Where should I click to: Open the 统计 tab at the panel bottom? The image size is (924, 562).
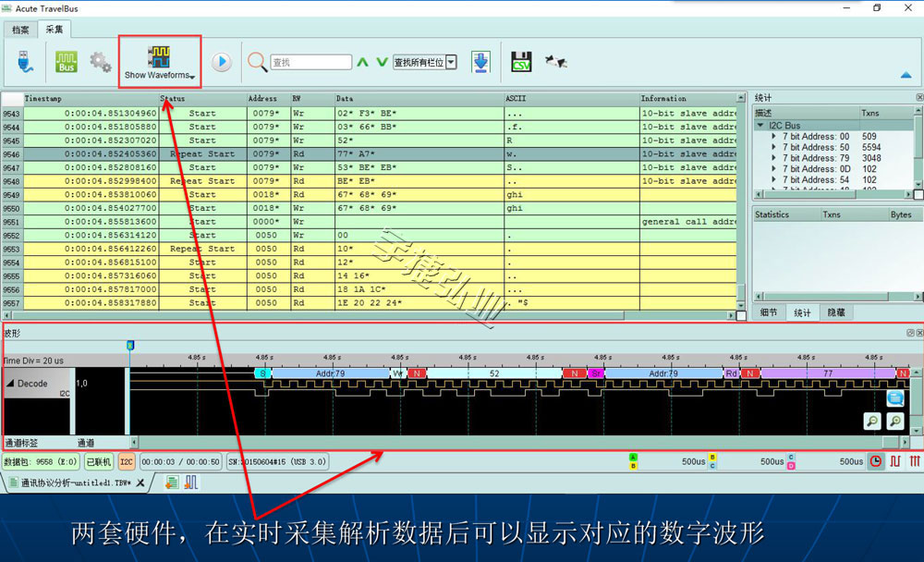tap(802, 312)
